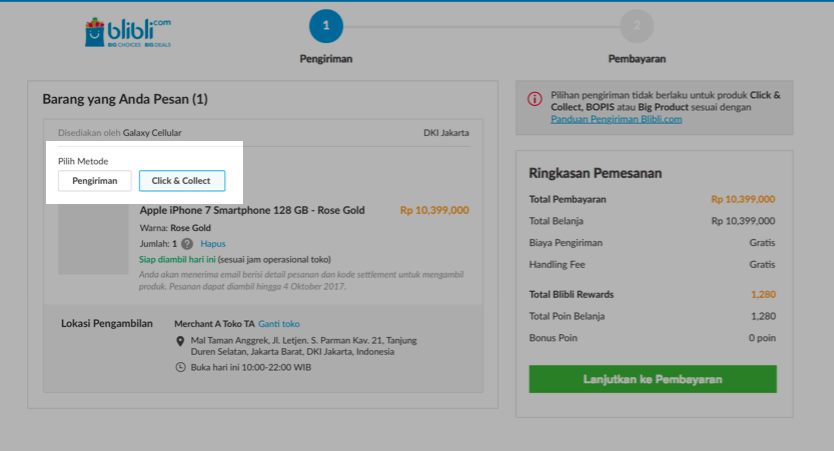Click Hapus to remove the item
This screenshot has width=834, height=451.
point(213,243)
